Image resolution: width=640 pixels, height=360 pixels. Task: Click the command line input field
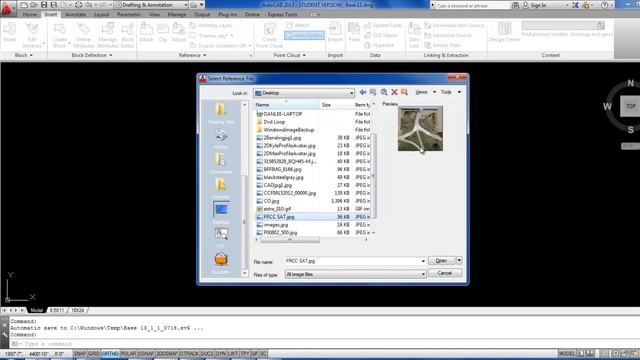point(327,344)
